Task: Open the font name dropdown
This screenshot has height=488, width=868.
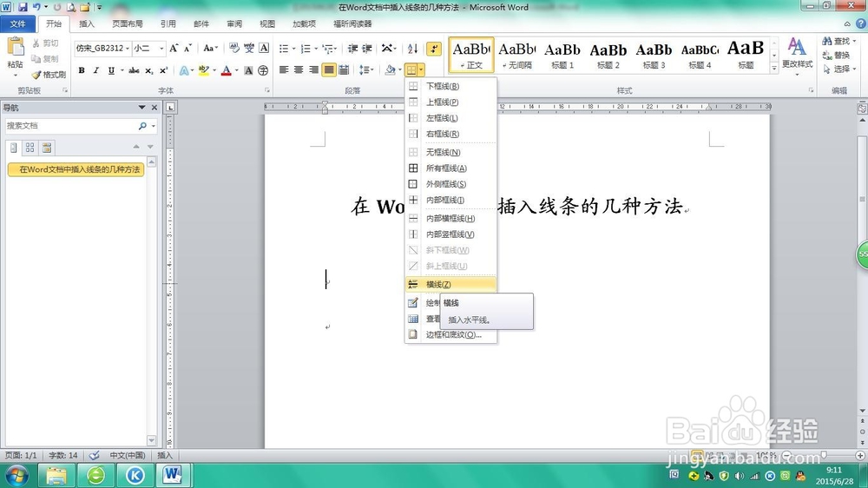Action: pyautogui.click(x=128, y=48)
